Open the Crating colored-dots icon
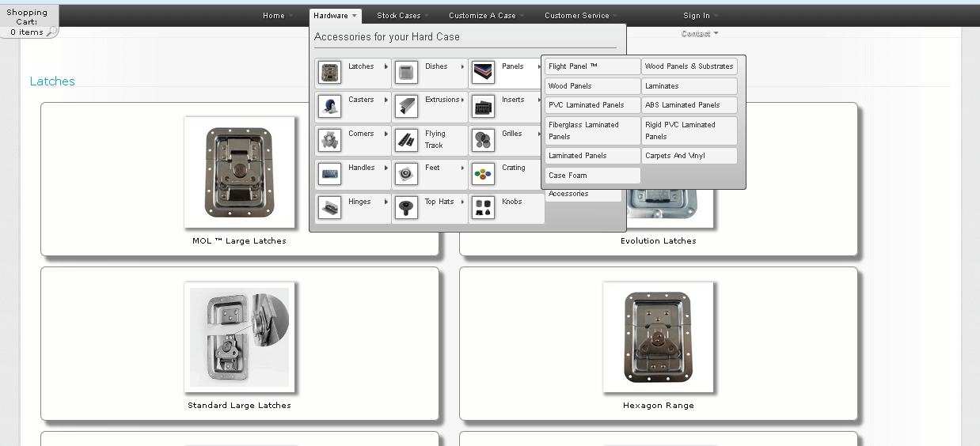 pyautogui.click(x=483, y=173)
